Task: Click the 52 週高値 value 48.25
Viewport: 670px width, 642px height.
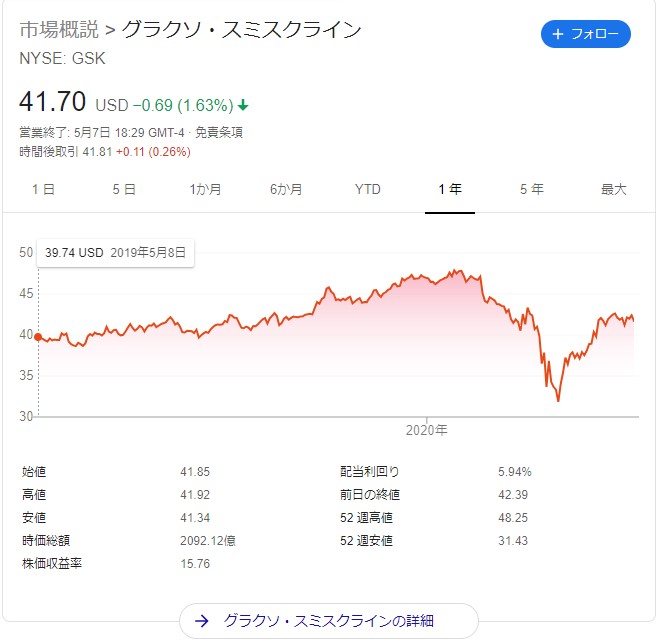Action: [513, 518]
